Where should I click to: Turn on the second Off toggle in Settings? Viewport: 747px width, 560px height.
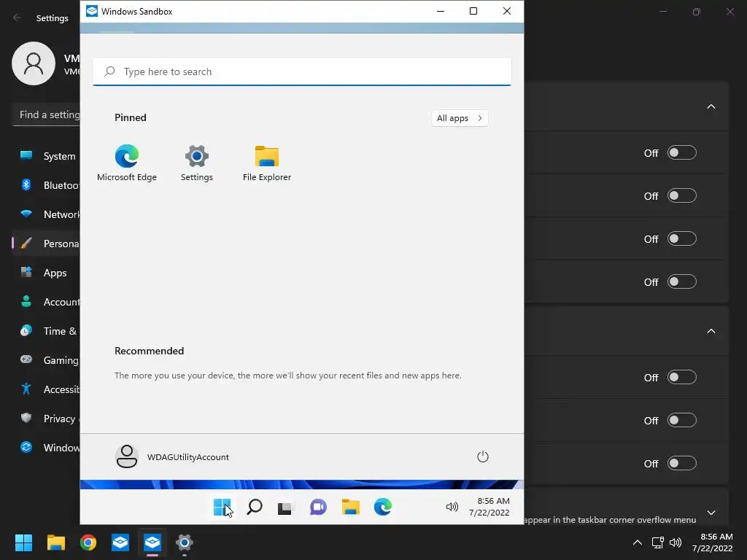click(x=682, y=195)
